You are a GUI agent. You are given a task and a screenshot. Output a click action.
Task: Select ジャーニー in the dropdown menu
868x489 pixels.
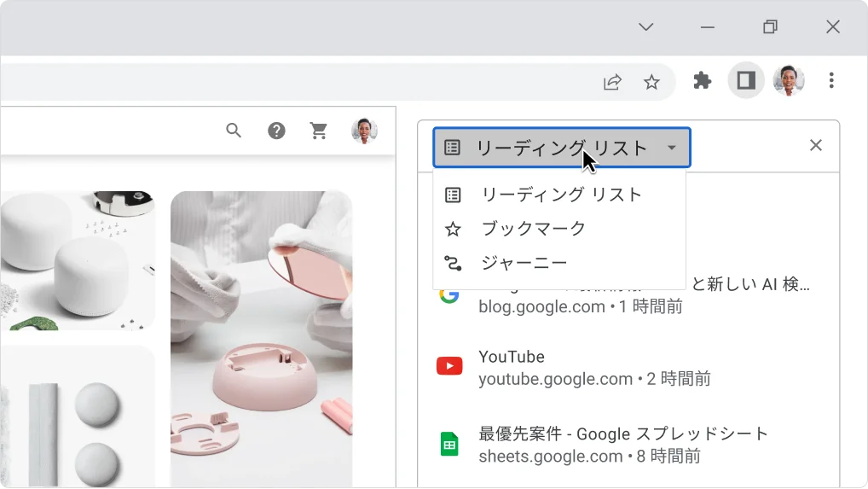559,263
